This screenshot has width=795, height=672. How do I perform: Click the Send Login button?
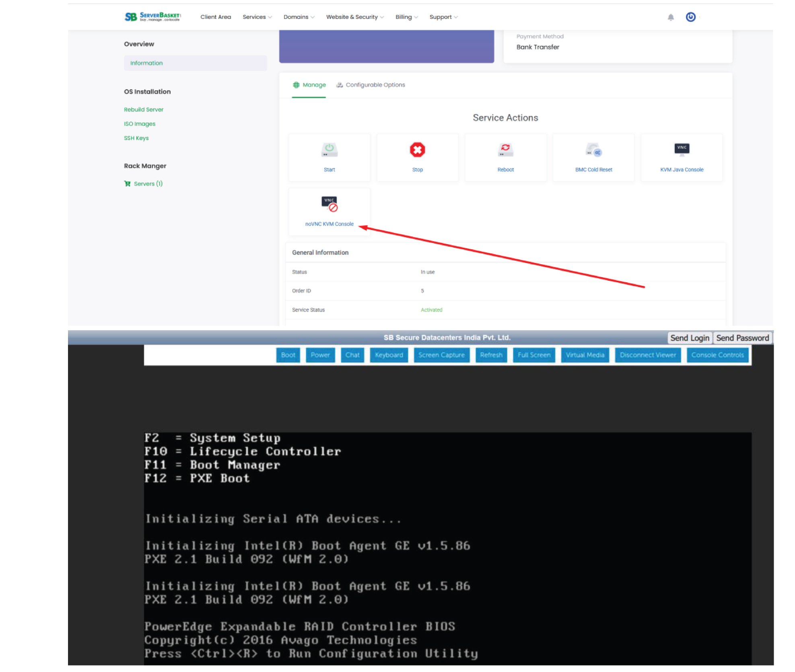pyautogui.click(x=690, y=338)
